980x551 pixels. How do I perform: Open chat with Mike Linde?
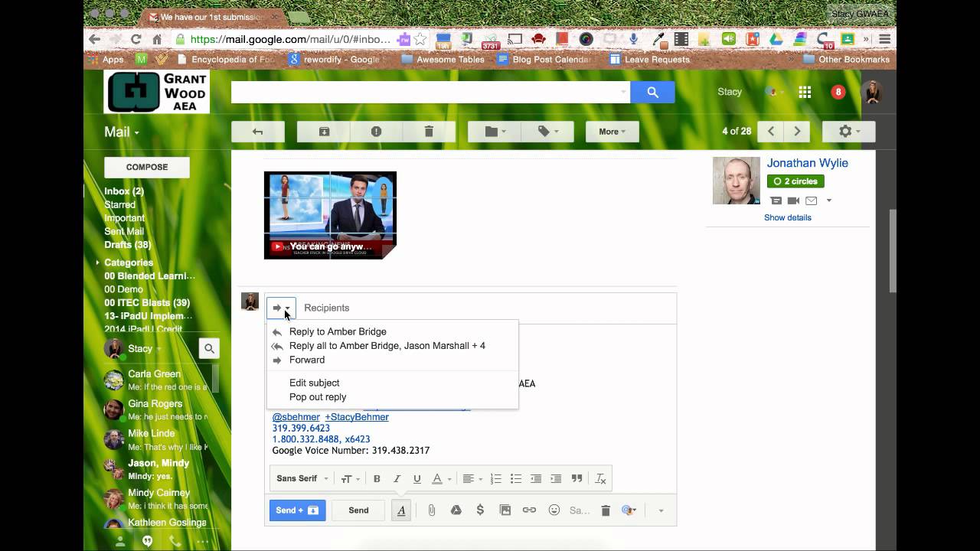[156, 439]
